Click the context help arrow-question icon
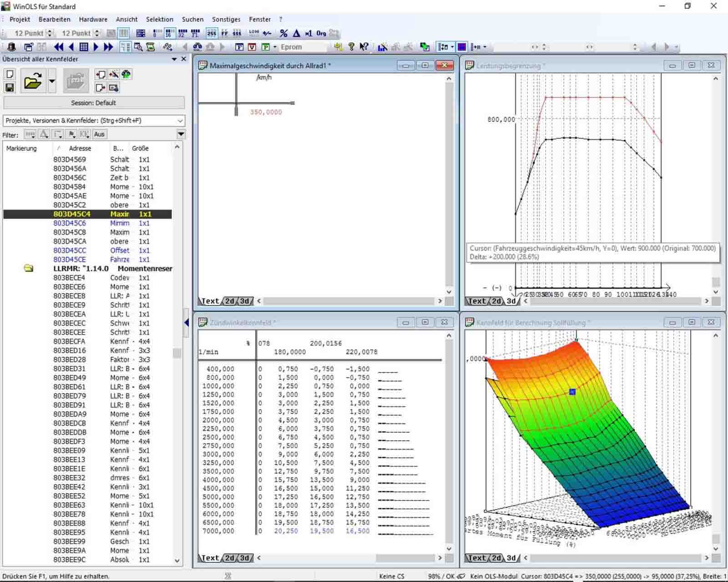Image resolution: width=728 pixels, height=582 pixels. (x=364, y=47)
